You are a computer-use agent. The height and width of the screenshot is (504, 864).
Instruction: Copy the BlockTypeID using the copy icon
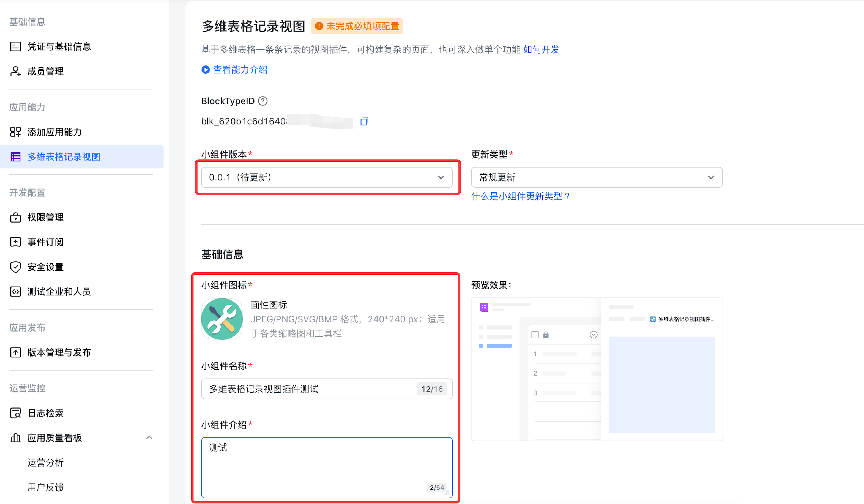(x=364, y=121)
